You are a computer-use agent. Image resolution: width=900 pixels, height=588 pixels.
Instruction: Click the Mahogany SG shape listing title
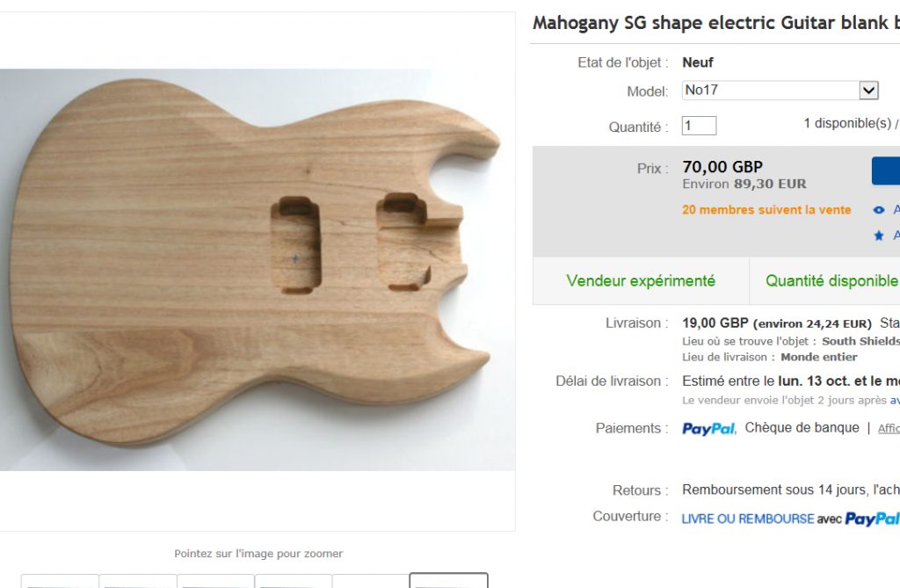pyautogui.click(x=715, y=23)
